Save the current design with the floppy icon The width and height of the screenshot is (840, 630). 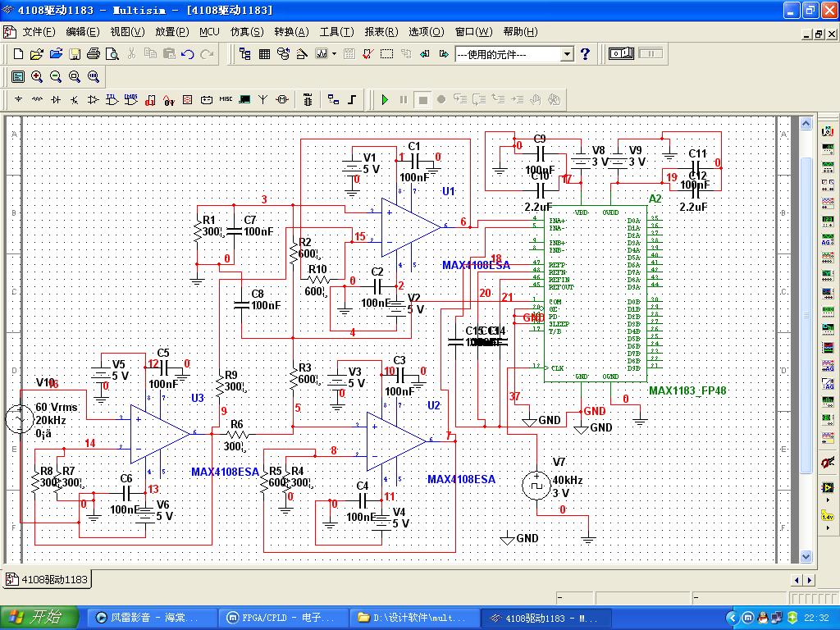(75, 54)
